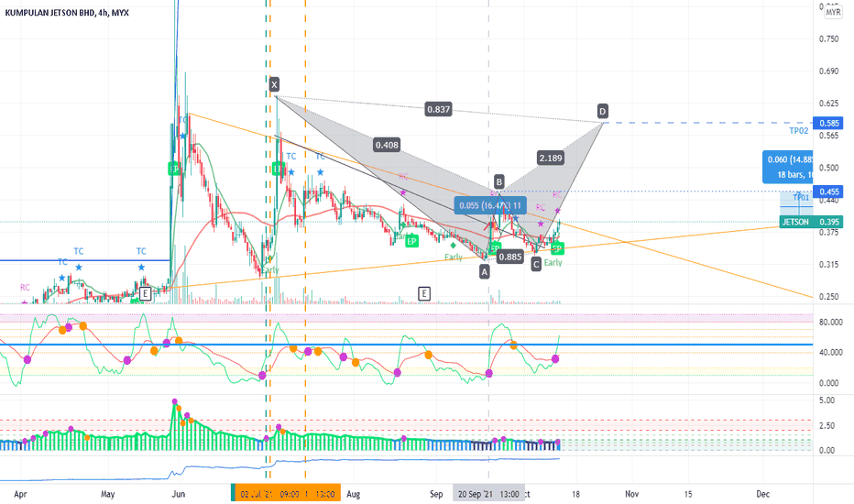
Task: Click the Nov label on time axis
Action: tap(631, 494)
